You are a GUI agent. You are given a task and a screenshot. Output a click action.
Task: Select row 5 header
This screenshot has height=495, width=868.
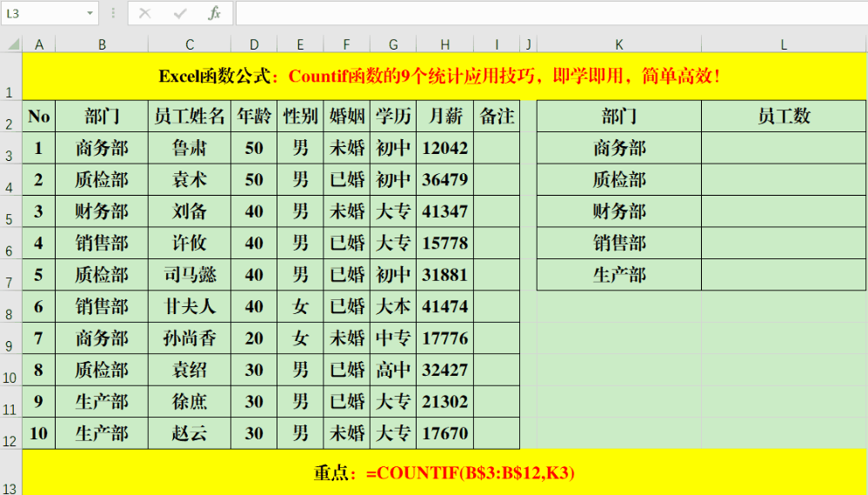click(x=11, y=211)
